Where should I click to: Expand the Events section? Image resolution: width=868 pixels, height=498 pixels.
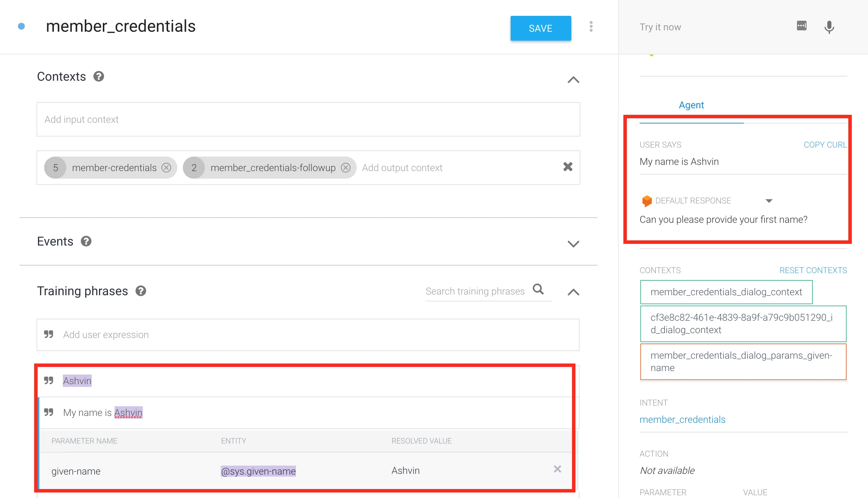point(573,244)
